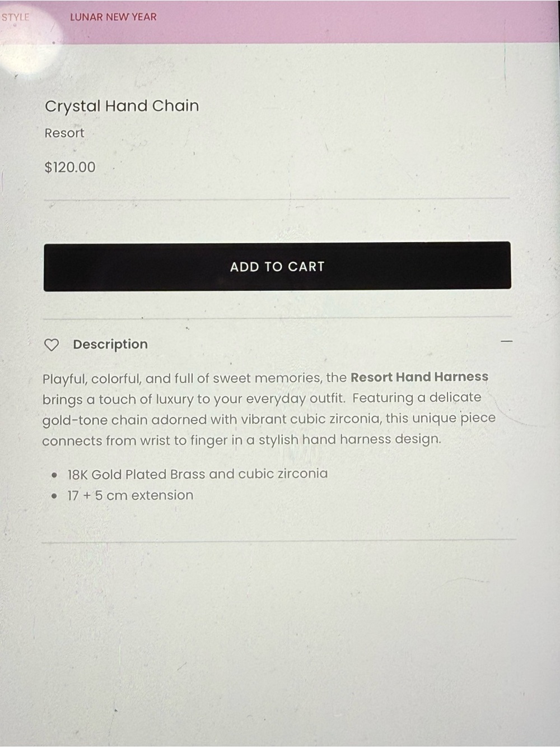
Task: Click the bullet dot before 17 + 5 cm
Action: pyautogui.click(x=54, y=497)
